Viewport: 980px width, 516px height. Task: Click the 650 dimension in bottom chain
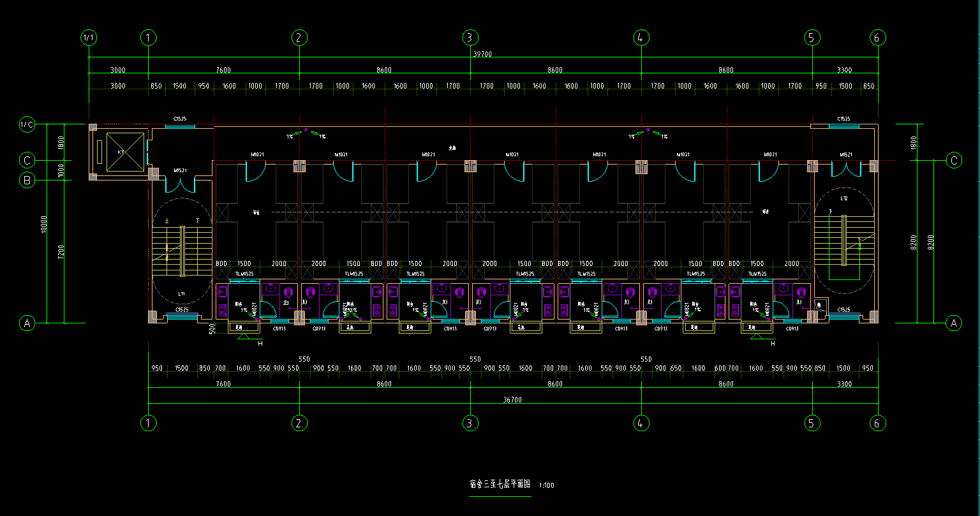tap(677, 368)
